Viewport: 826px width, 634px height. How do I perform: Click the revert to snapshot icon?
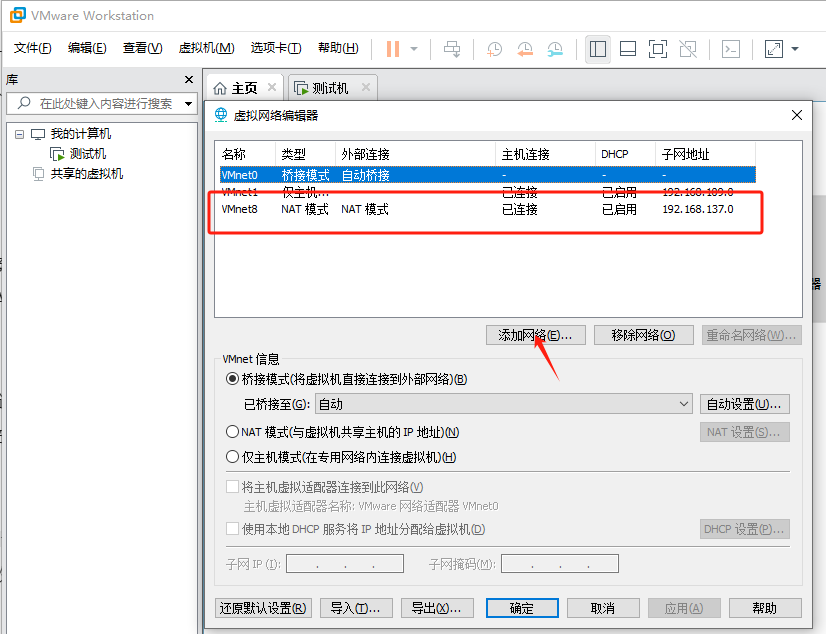tap(525, 49)
